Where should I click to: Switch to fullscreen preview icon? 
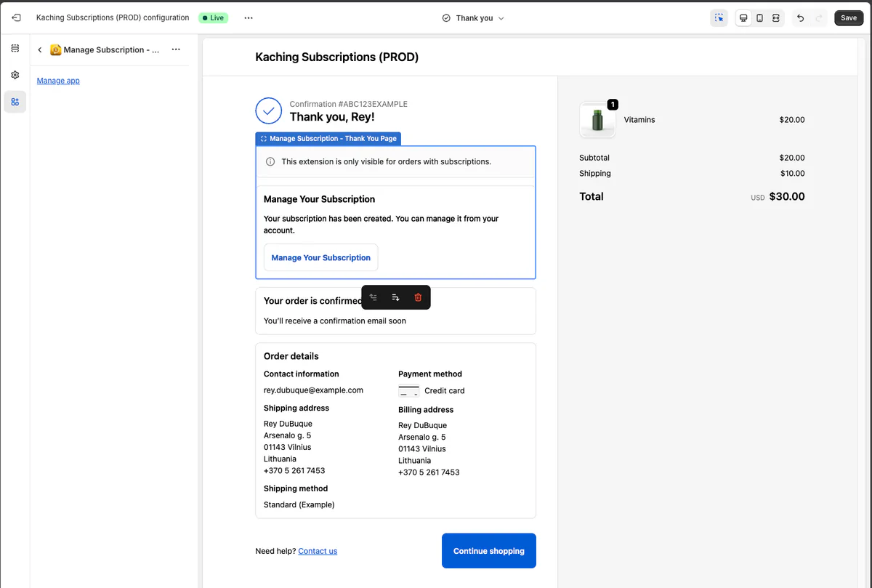point(776,18)
